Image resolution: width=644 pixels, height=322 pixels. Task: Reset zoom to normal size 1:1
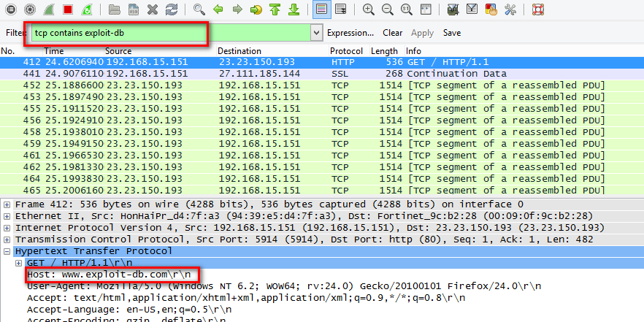(407, 9)
